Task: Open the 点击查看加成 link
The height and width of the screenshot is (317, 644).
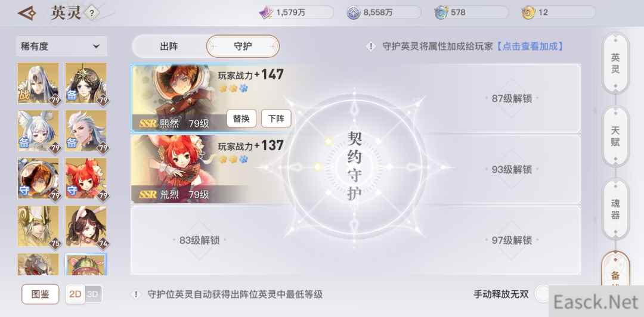Action: pos(530,46)
